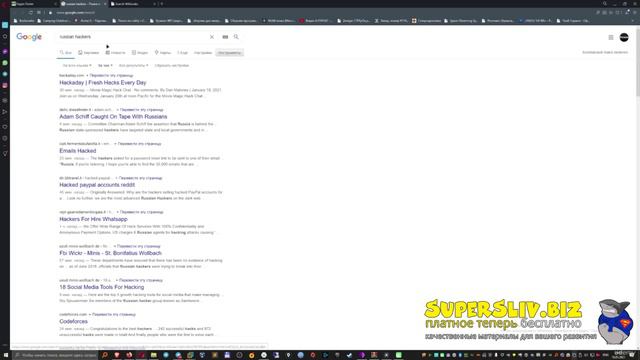Open the "18 Social Media Tools For Hacking" result
This screenshot has height=360, width=640.
pos(101,287)
